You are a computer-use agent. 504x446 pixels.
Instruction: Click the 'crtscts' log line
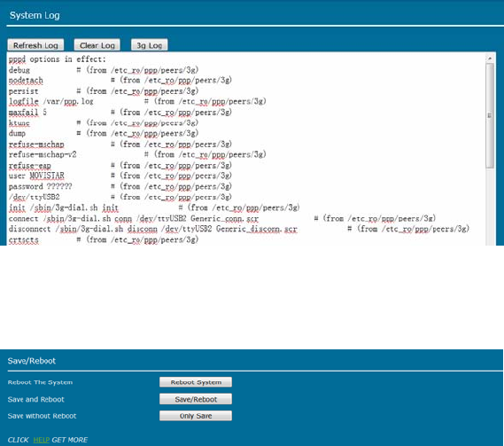click(104, 239)
